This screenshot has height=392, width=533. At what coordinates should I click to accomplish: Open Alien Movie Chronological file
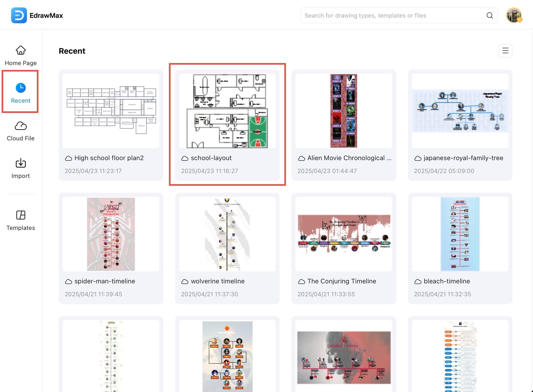pos(343,111)
